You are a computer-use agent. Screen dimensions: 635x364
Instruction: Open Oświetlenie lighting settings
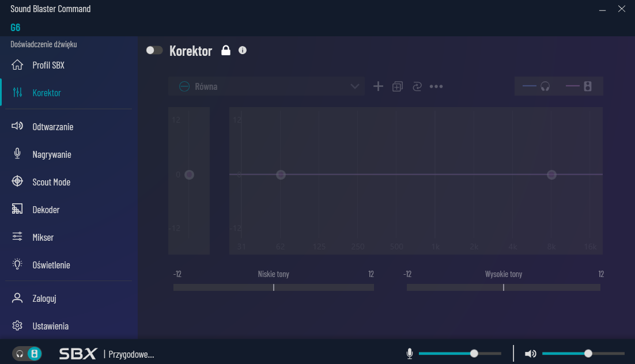(x=51, y=265)
